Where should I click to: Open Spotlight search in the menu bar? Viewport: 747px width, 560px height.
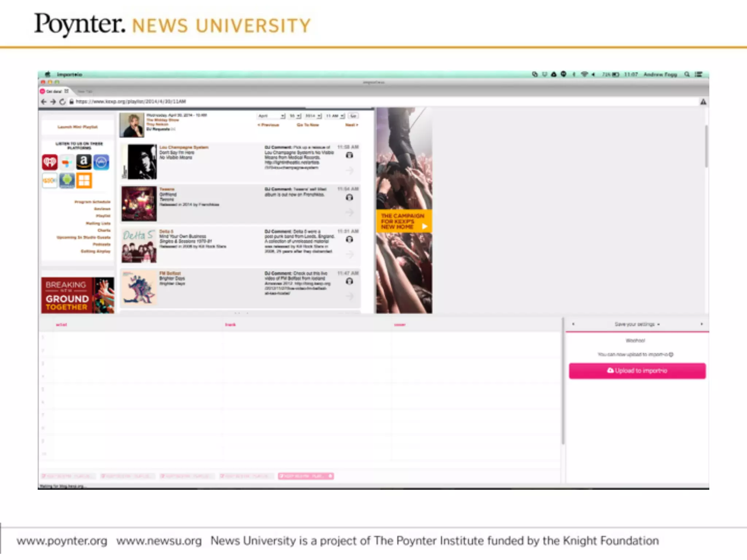[687, 74]
